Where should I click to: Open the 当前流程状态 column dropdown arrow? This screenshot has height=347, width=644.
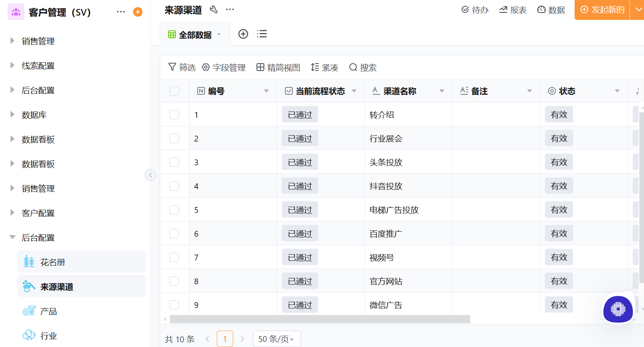(354, 91)
